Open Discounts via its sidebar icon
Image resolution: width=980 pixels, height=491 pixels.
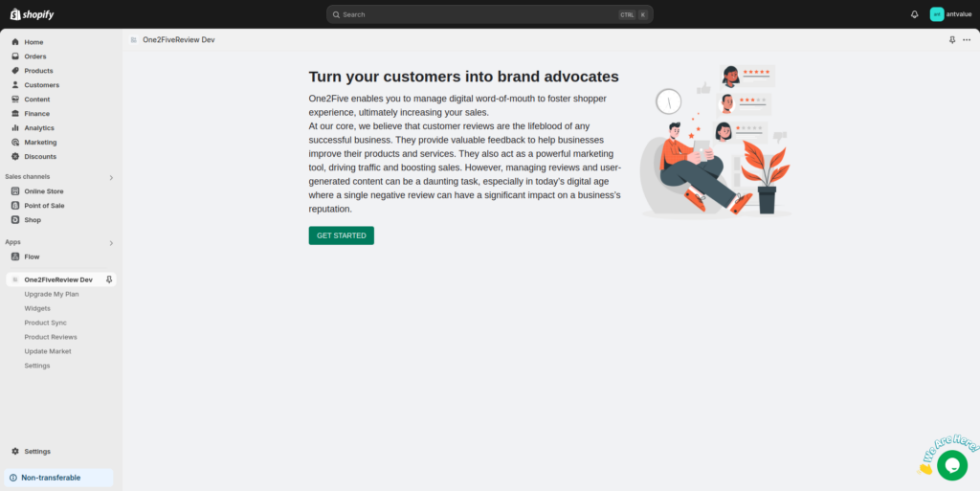click(x=15, y=156)
